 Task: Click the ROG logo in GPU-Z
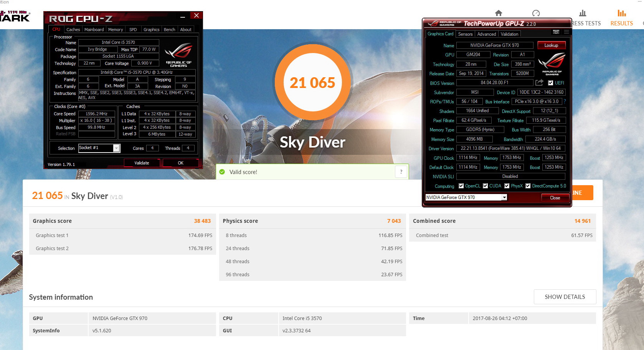coord(552,63)
